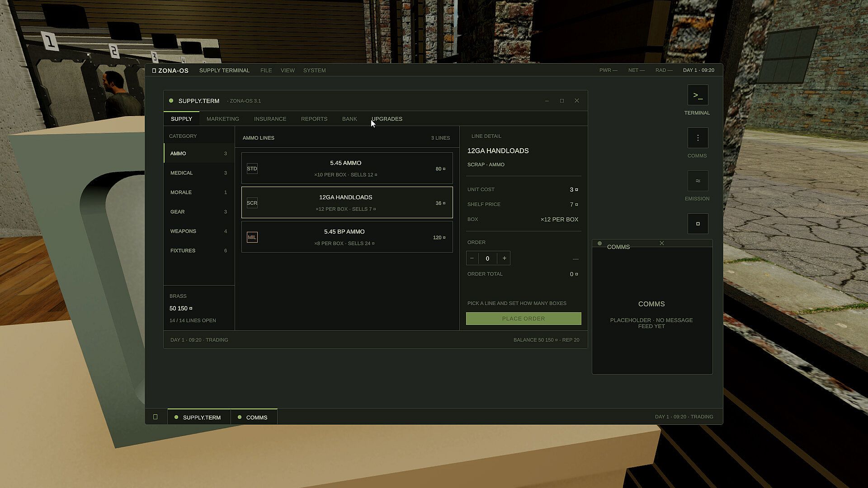
Task: Click the SCR badge on 12GA Handloads
Action: [252, 203]
